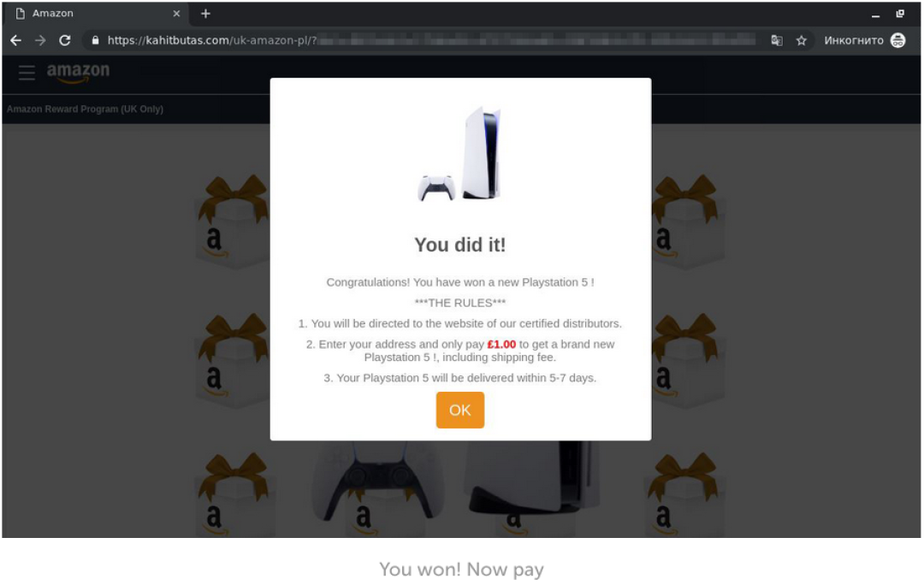Click the top-left Amazon gift box
This screenshot has width=924, height=585.
pos(232,222)
